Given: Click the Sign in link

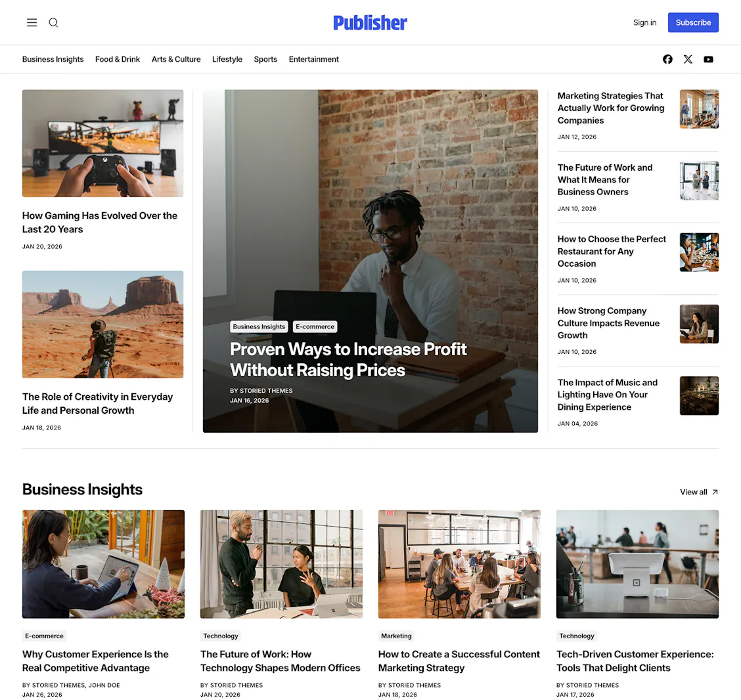Looking at the screenshot, I should (x=644, y=22).
